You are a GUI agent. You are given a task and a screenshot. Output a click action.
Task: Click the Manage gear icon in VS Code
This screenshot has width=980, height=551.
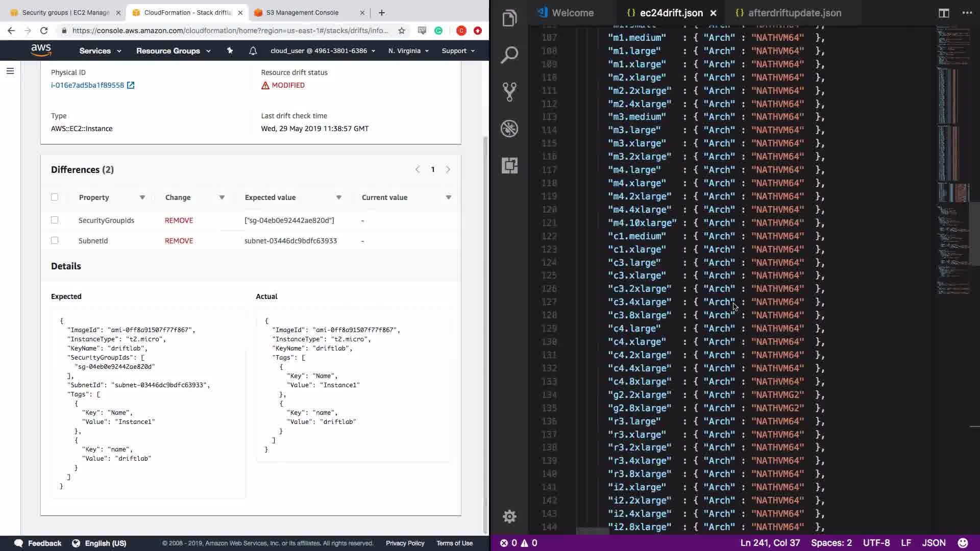coord(509,516)
